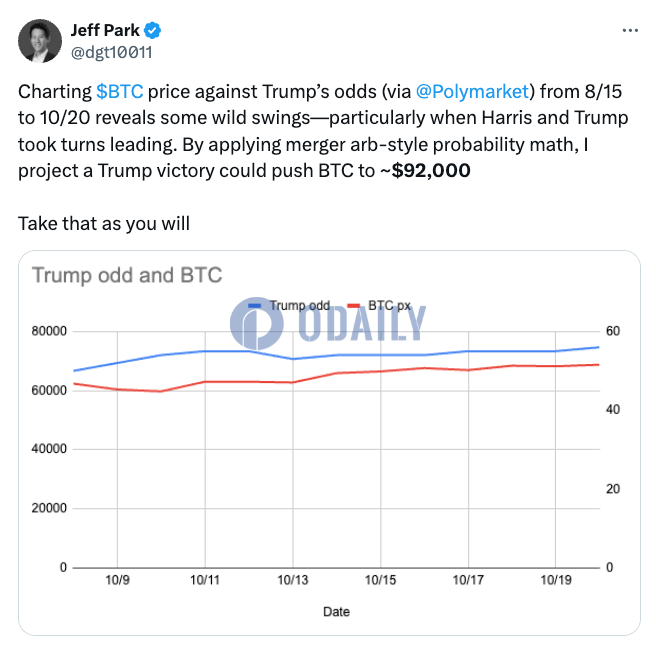This screenshot has height=648, width=656.
Task: Click Jeff Park's profile avatar
Action: [x=40, y=39]
